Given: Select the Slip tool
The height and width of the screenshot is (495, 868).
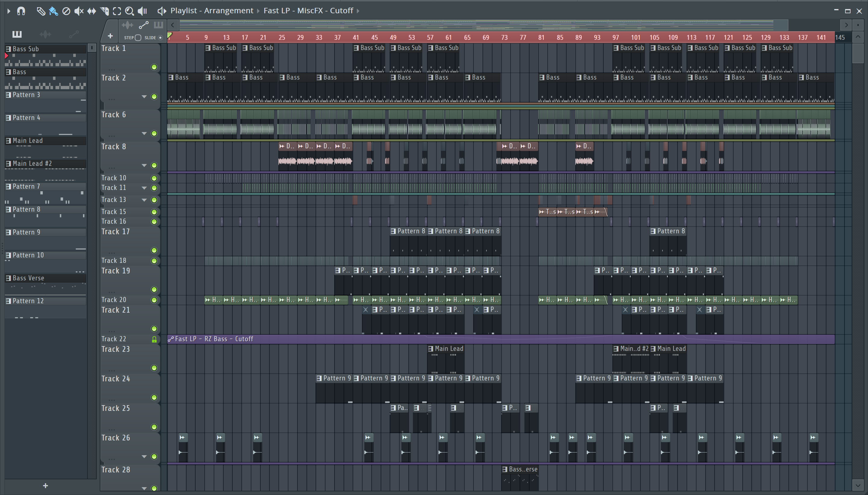Looking at the screenshot, I should click(x=91, y=11).
